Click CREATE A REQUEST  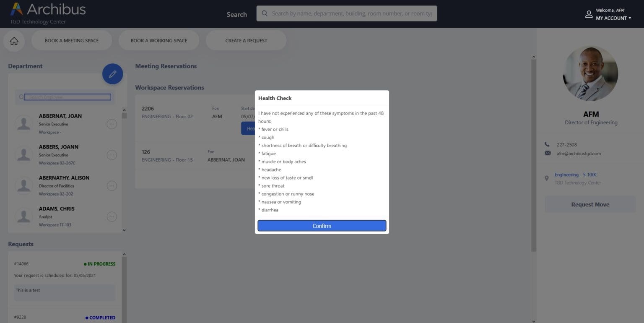(246, 40)
